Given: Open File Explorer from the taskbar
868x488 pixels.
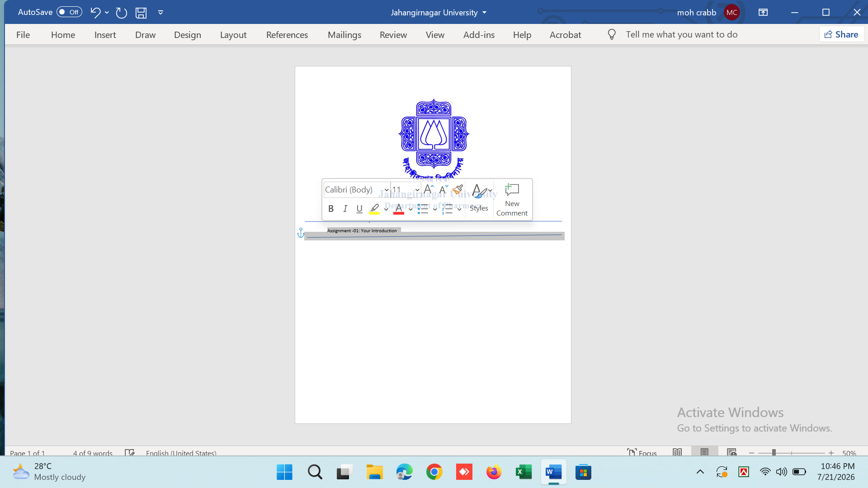Looking at the screenshot, I should pyautogui.click(x=374, y=472).
